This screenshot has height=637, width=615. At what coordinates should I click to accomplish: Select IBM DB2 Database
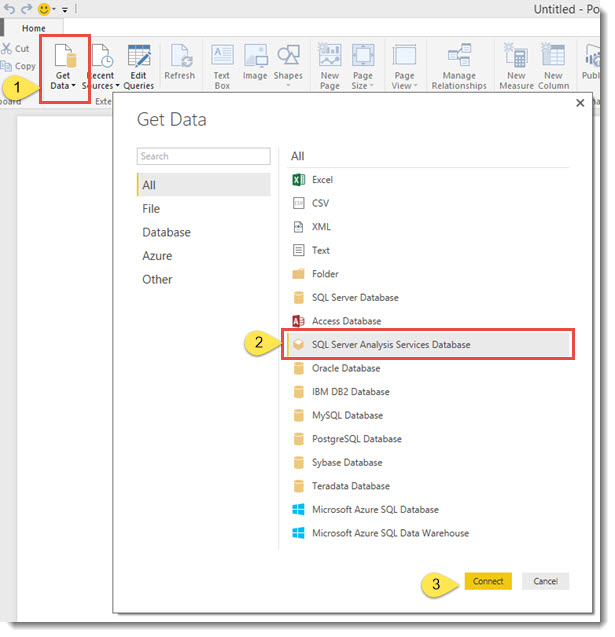click(x=429, y=392)
